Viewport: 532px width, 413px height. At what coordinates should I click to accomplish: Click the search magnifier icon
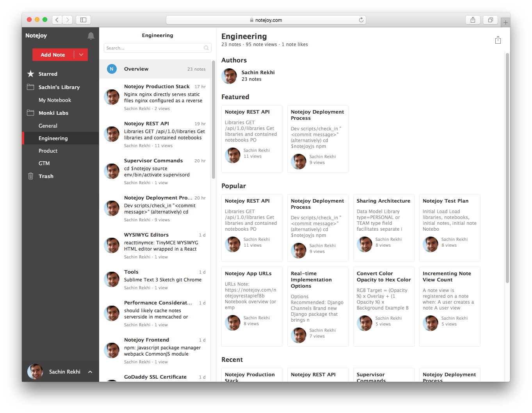click(206, 48)
